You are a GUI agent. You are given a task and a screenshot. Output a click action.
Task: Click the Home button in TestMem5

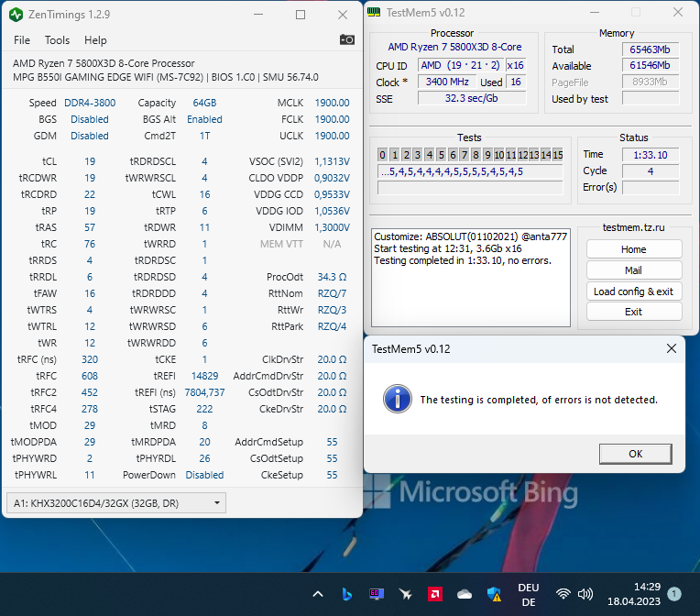pos(634,249)
